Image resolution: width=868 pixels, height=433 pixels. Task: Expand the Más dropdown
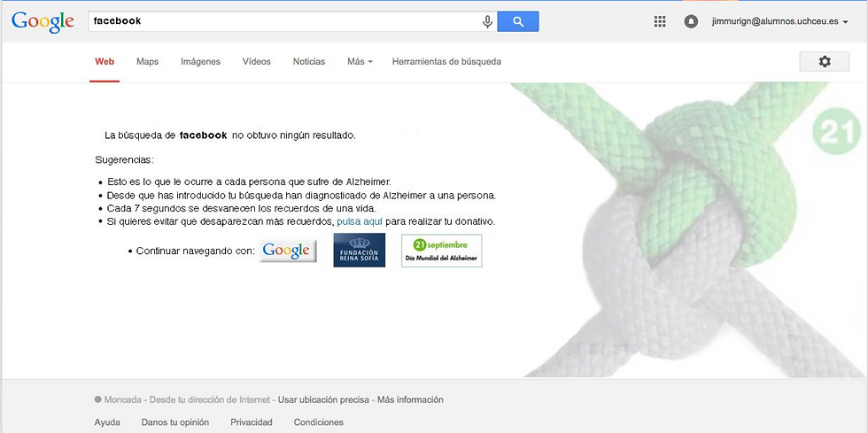click(x=360, y=61)
